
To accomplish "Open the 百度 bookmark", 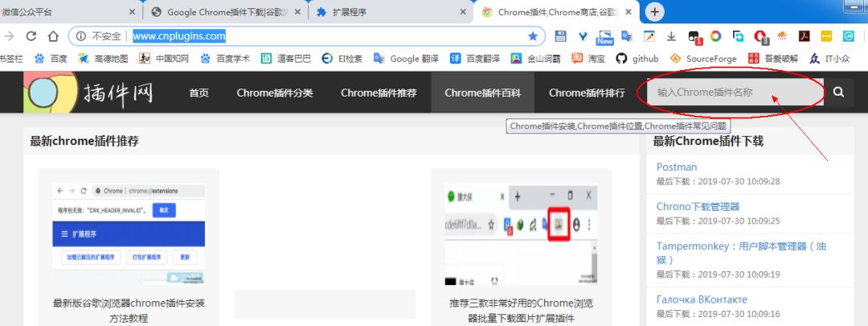I will coord(51,58).
